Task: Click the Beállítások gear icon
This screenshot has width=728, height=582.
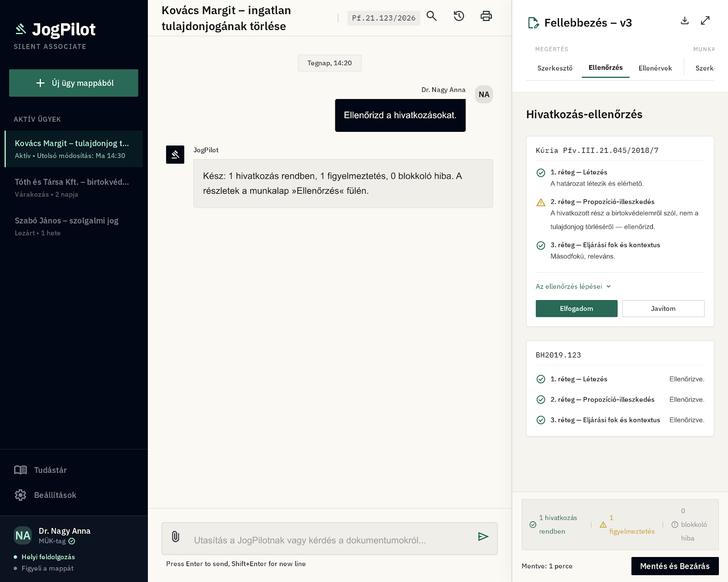Action: tap(20, 495)
